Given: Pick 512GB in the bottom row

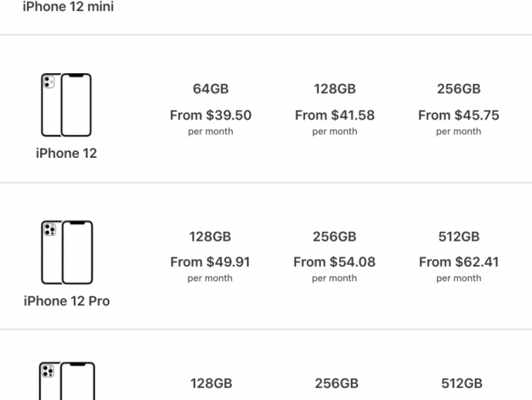Looking at the screenshot, I should [462, 384].
